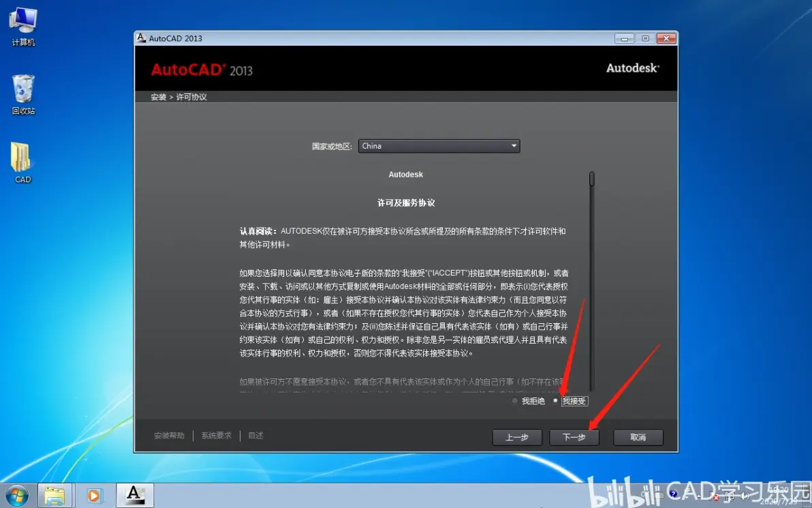Open the 系统要求 link
Viewport: 812px width, 508px height.
click(217, 436)
